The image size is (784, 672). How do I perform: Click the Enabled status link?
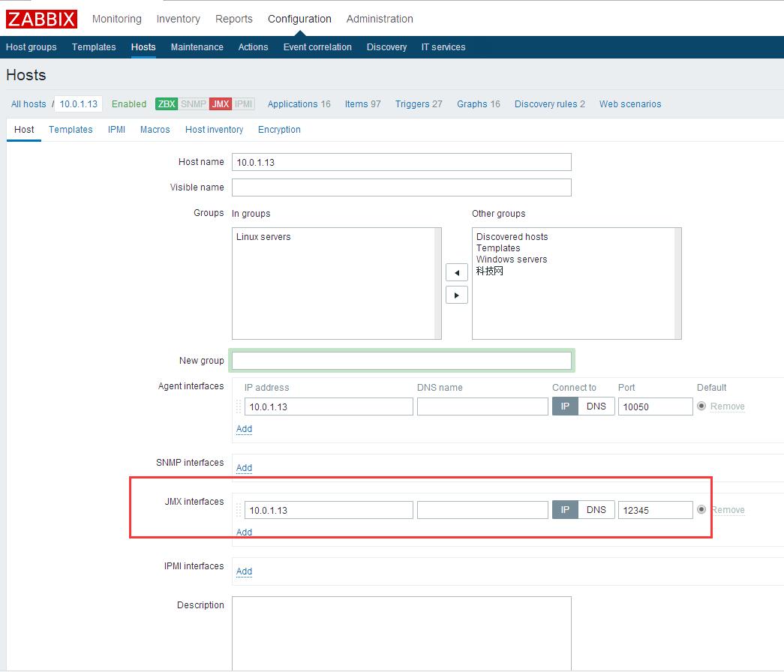click(129, 104)
